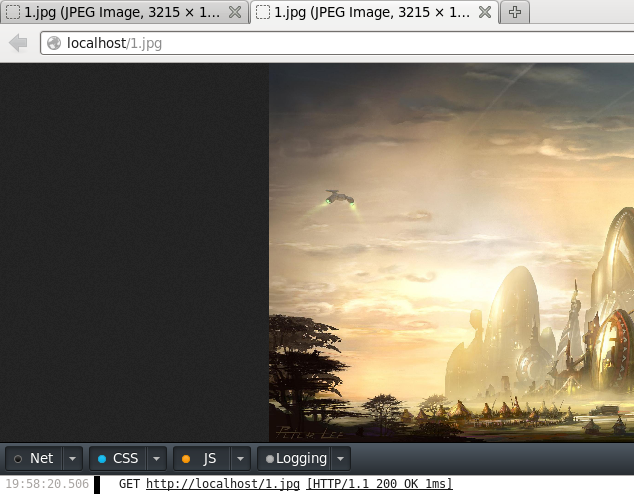634x503 pixels.
Task: Click the GET method text in console
Action: click(x=129, y=484)
